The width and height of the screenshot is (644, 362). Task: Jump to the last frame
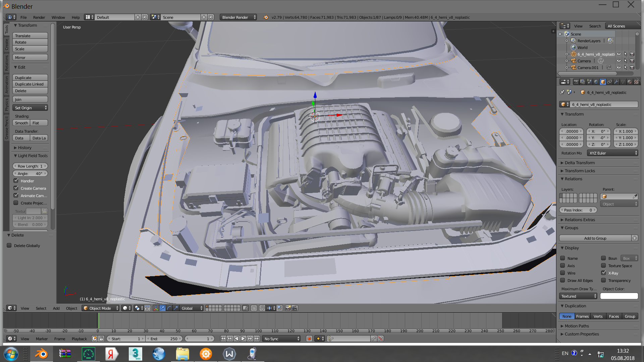257,339
